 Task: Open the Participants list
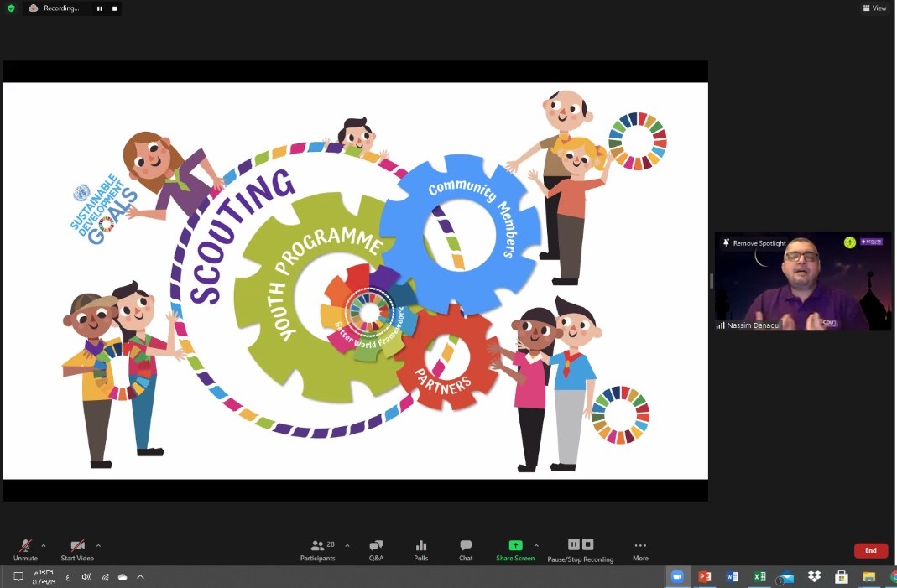(x=317, y=549)
